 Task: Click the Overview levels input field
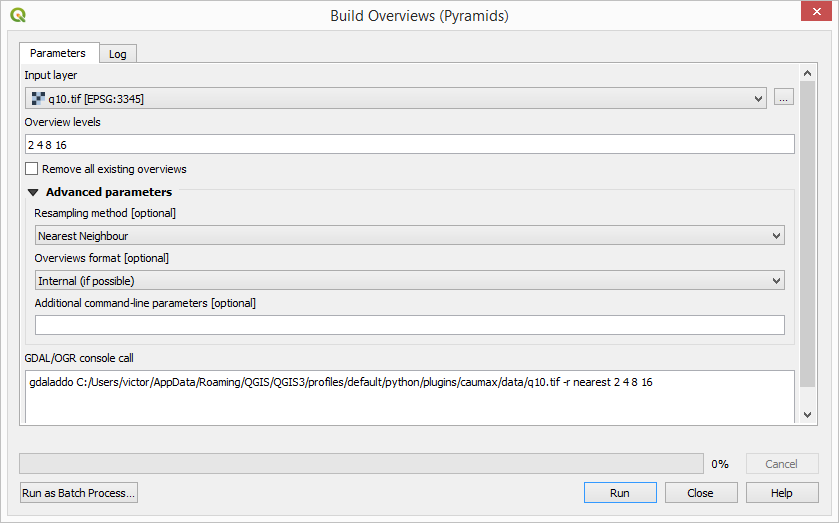point(410,145)
